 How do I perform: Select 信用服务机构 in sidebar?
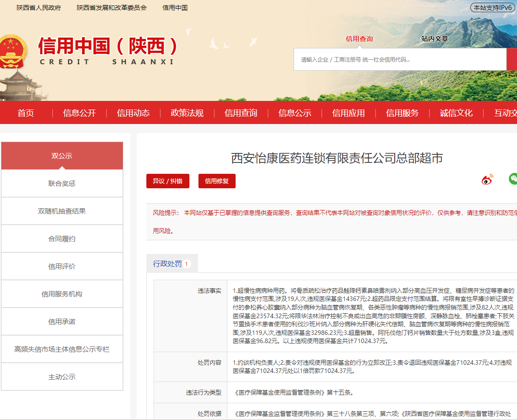(62, 294)
